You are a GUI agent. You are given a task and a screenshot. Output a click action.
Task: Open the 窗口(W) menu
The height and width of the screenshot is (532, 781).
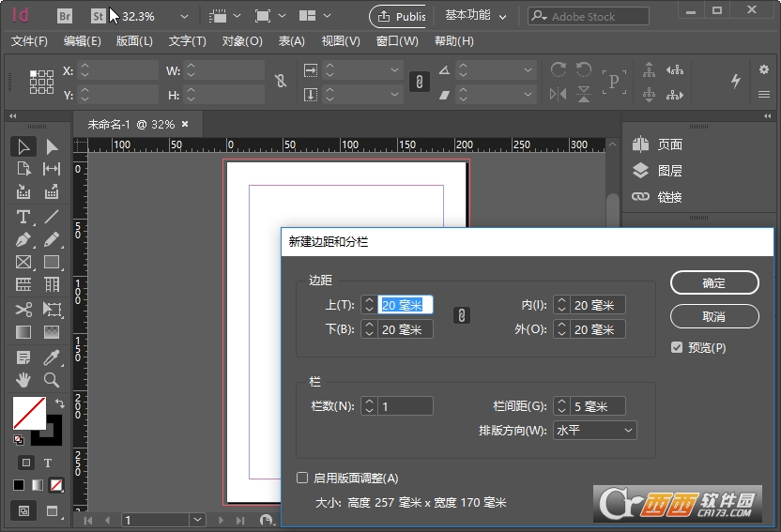[397, 41]
